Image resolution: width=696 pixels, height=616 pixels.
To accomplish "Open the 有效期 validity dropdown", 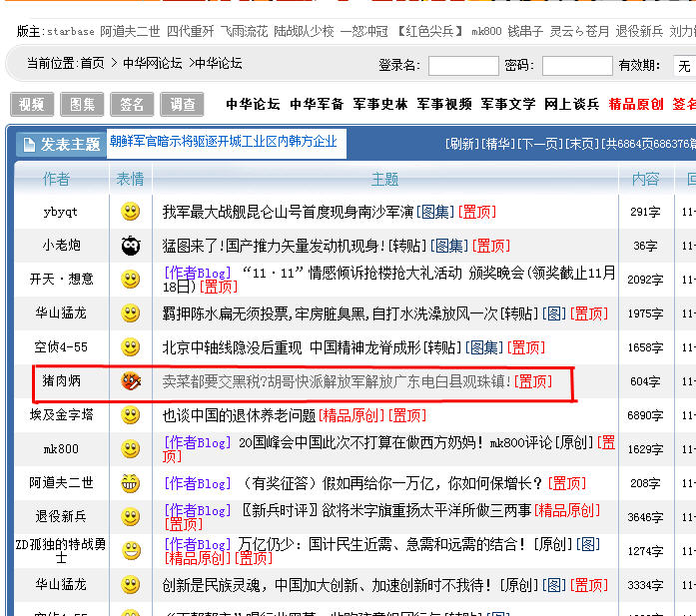I will [683, 66].
